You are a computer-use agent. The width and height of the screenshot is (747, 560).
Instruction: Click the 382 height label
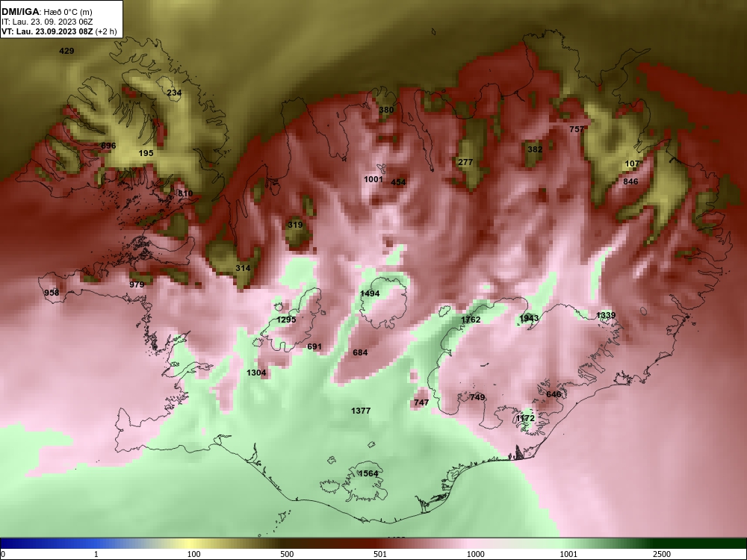click(535, 149)
